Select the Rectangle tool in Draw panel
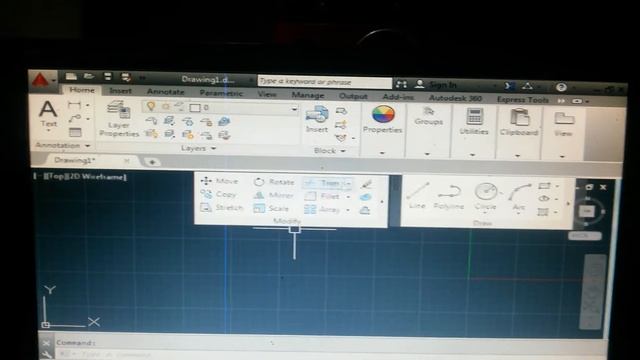Image resolution: width=640 pixels, height=360 pixels. click(x=544, y=186)
